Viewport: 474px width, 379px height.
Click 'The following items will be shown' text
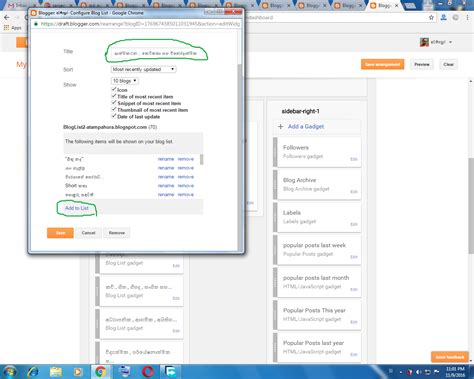click(x=119, y=142)
